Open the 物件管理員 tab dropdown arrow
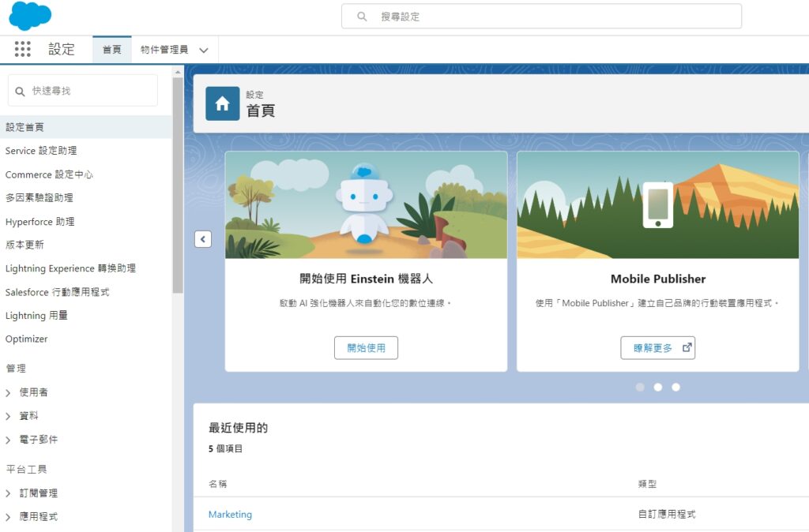809x532 pixels. click(x=204, y=51)
